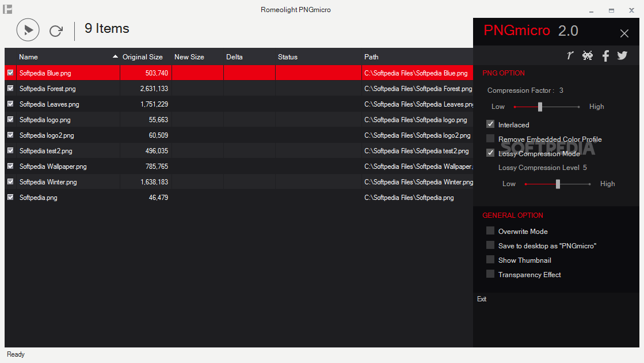The width and height of the screenshot is (644, 363).
Task: Open the Twitter page icon
Action: (622, 55)
